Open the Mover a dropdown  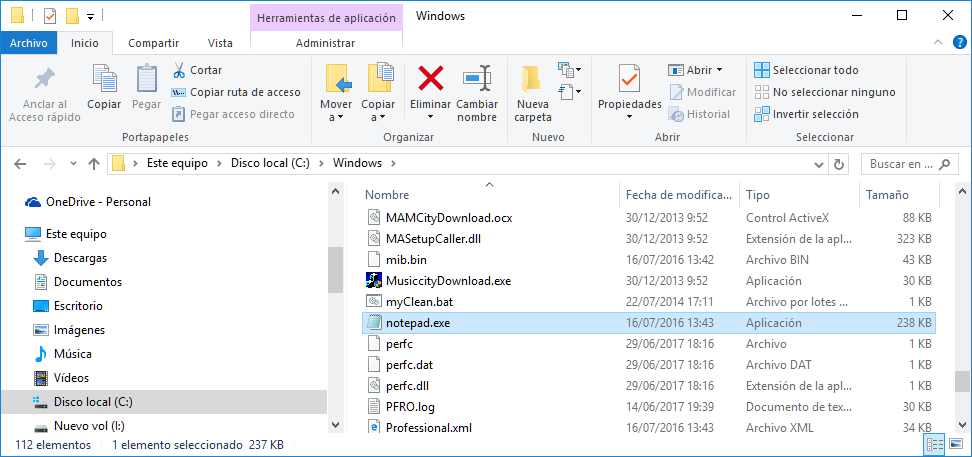click(x=336, y=93)
